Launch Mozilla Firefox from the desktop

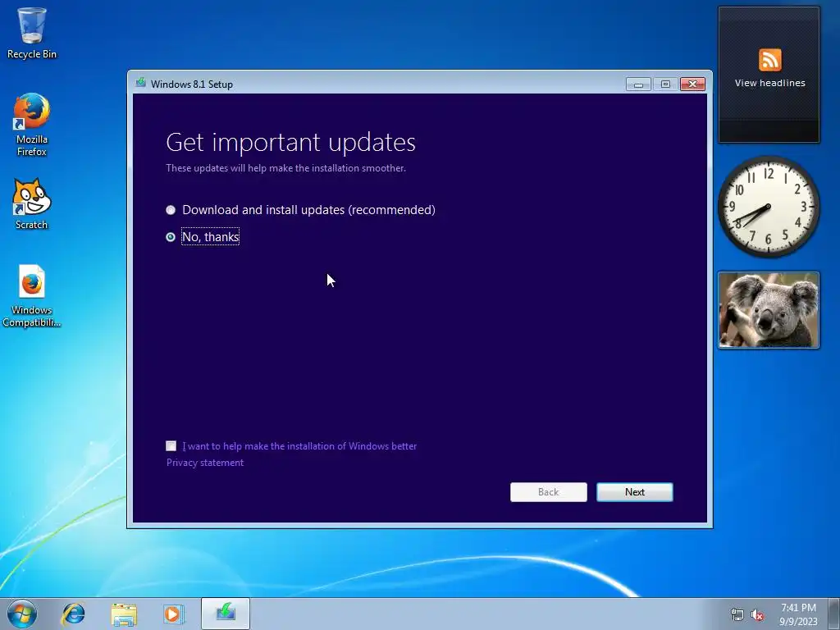[x=32, y=125]
